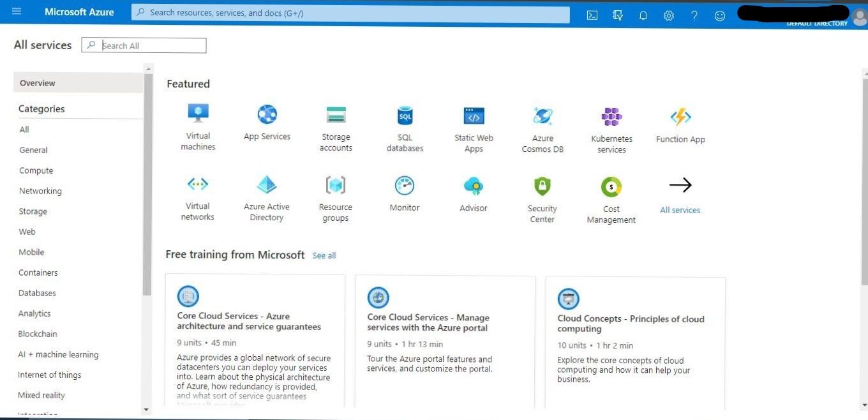Viewport: 868px width, 420px height.
Task: Launch Cloud Shell from the top bar
Action: pos(592,15)
